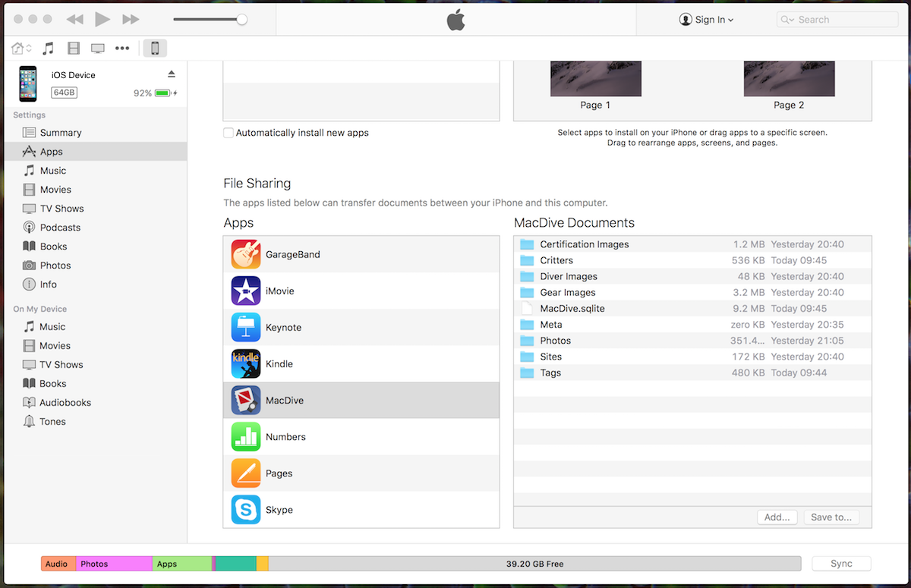911x588 pixels.
Task: Select the Sites folder
Action: (x=692, y=357)
